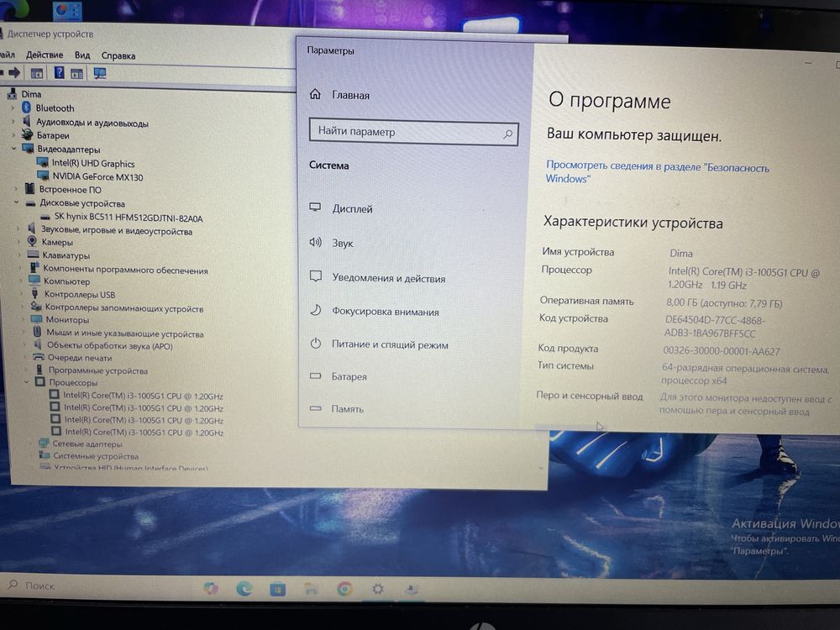Click the Клавиатуры keyboard icon

click(34, 255)
